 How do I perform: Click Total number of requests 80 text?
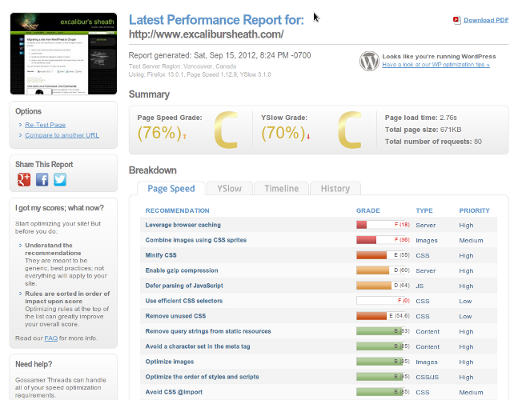tap(433, 142)
